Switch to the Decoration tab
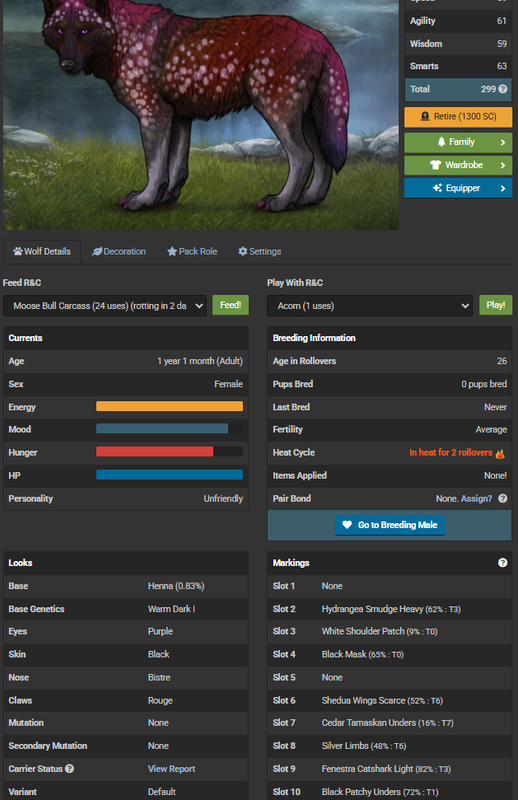 click(x=119, y=252)
